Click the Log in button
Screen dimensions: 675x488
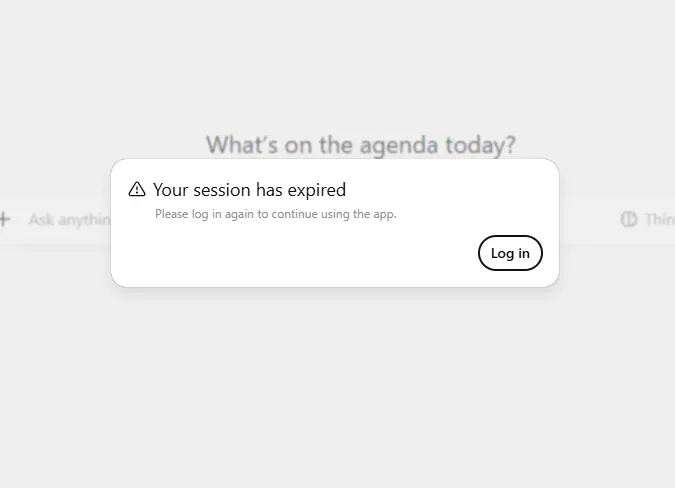[510, 253]
